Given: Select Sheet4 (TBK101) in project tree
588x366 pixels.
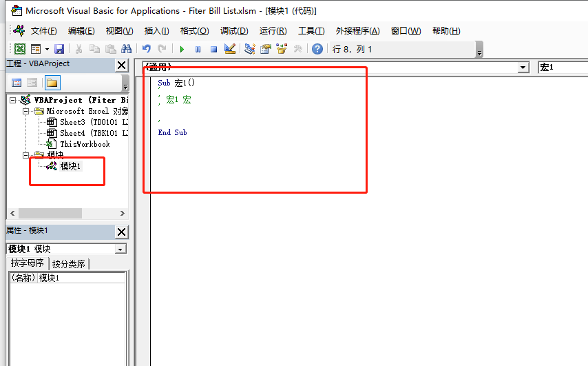Looking at the screenshot, I should [x=87, y=133].
